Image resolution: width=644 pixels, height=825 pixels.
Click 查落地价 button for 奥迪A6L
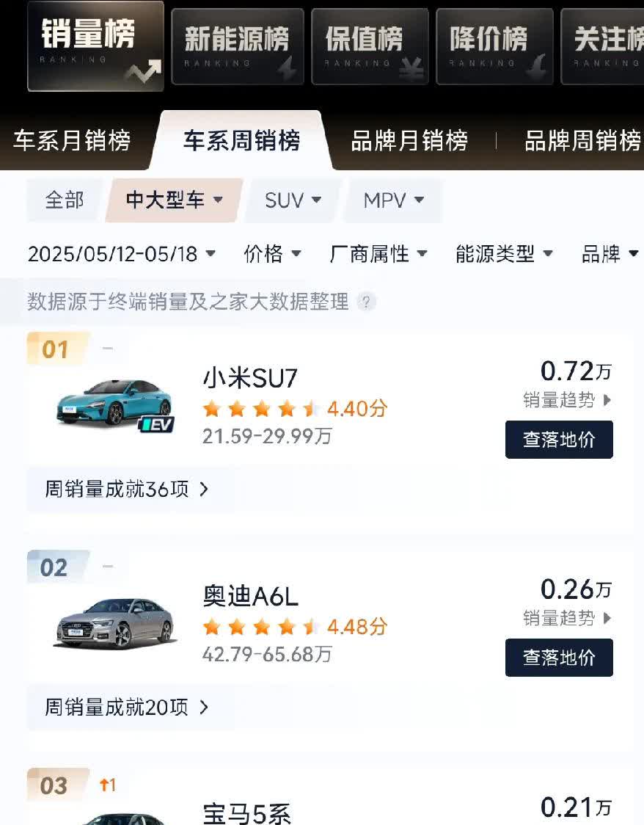coord(559,657)
